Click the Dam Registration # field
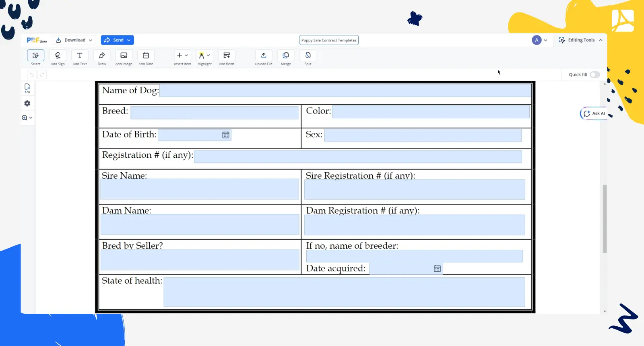 415,225
